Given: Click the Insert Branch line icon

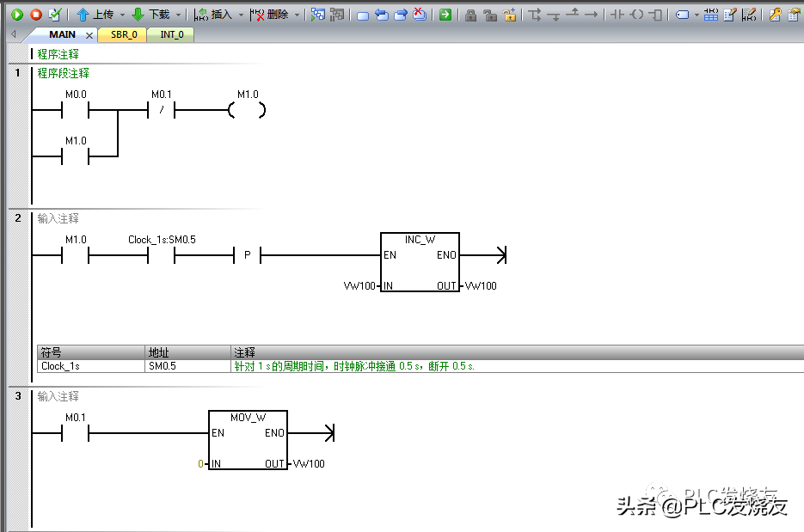Looking at the screenshot, I should [534, 15].
